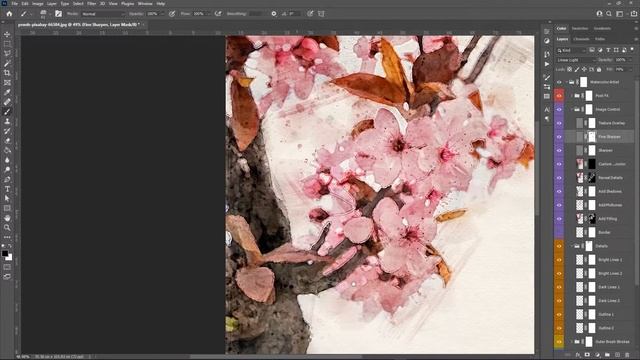
Task: Collapse the Image Control group arrow
Action: click(572, 109)
